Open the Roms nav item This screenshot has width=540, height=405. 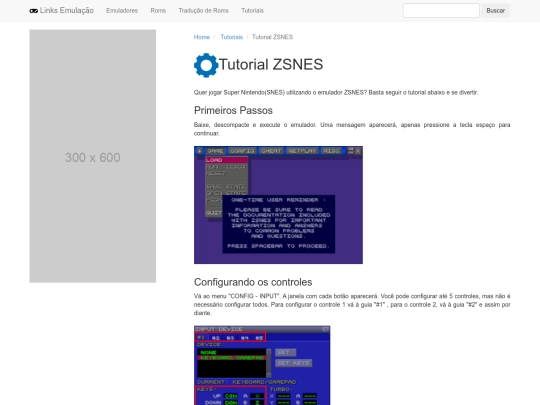click(x=158, y=11)
